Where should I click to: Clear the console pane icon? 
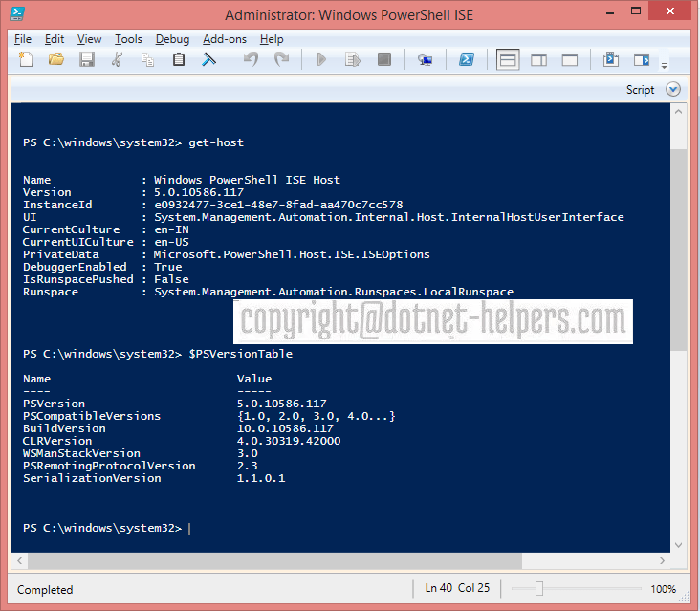point(208,59)
